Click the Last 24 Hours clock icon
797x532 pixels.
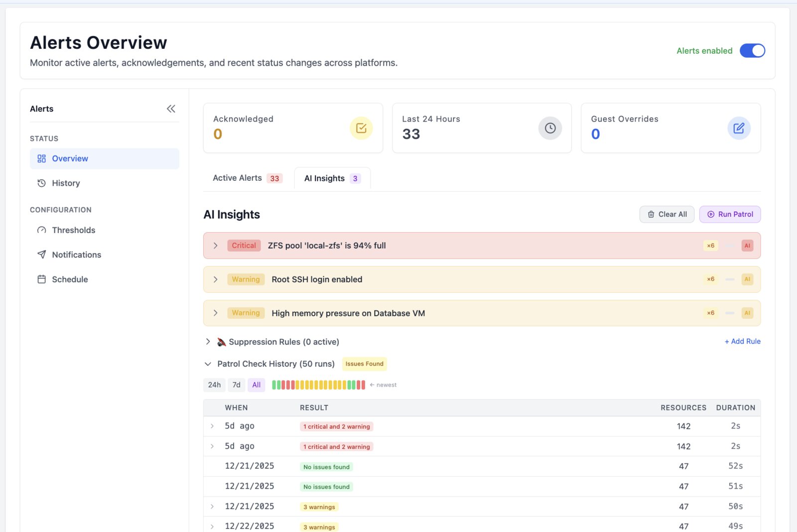(x=550, y=128)
